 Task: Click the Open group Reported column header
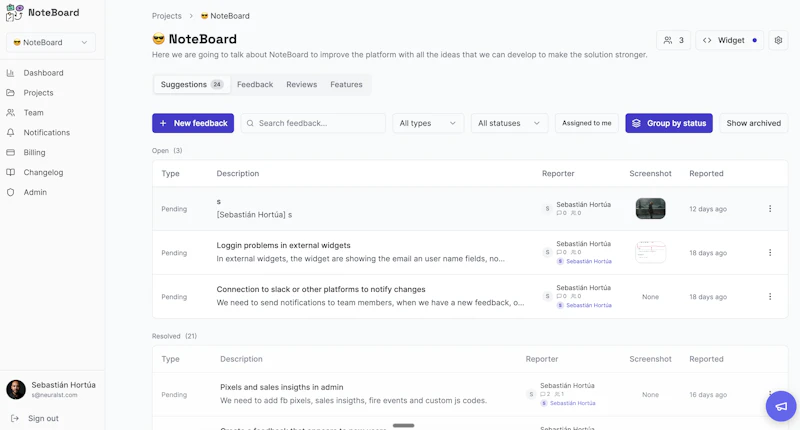point(706,173)
